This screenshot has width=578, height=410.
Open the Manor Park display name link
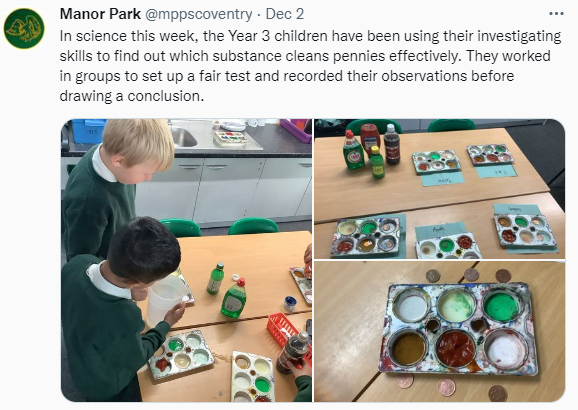[x=100, y=14]
